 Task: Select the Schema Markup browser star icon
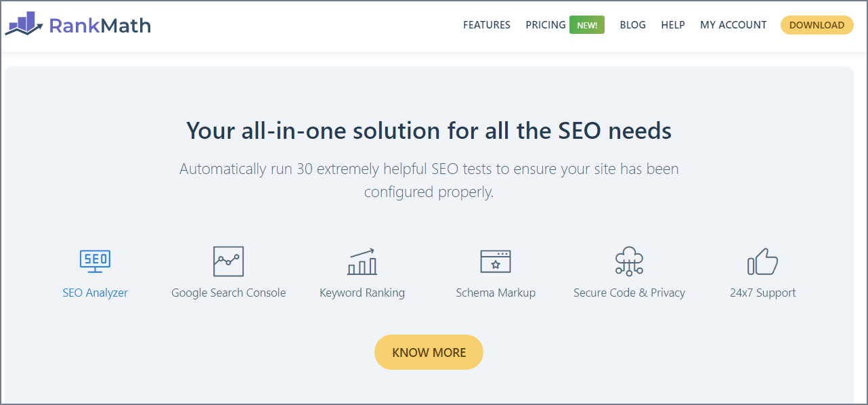[496, 261]
